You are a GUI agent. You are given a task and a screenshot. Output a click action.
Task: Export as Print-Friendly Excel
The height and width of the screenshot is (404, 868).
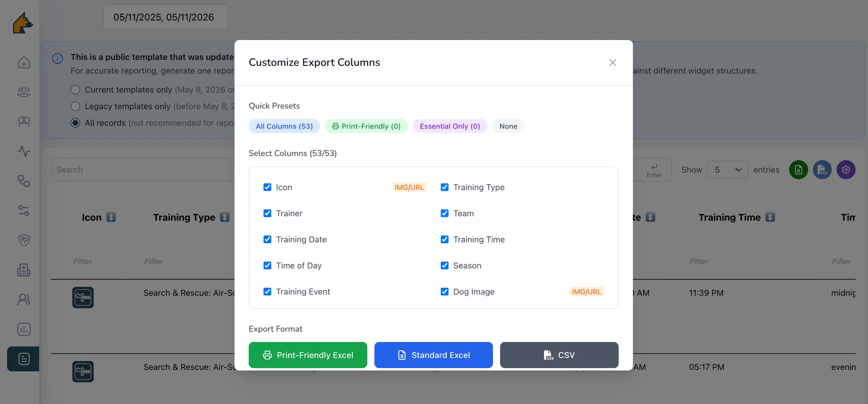(x=308, y=355)
